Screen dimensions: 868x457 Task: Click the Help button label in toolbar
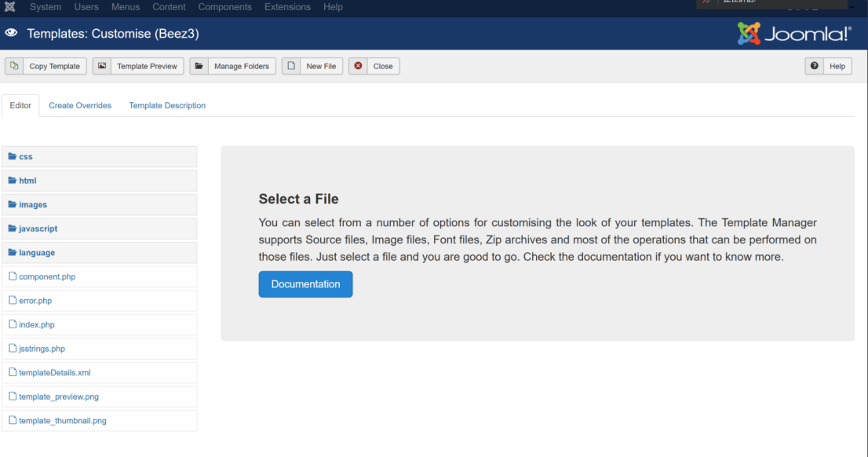click(x=837, y=66)
